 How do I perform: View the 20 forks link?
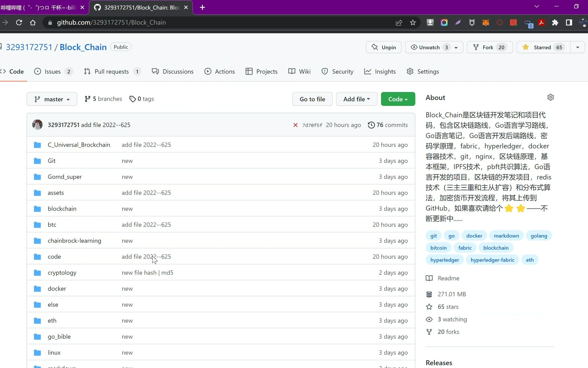[x=443, y=332]
